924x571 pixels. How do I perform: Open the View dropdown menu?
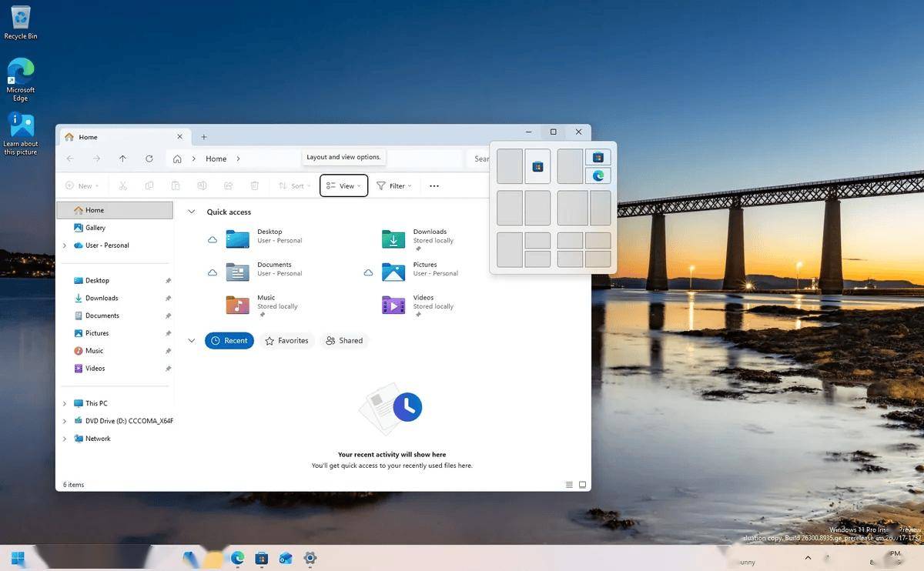coord(343,185)
